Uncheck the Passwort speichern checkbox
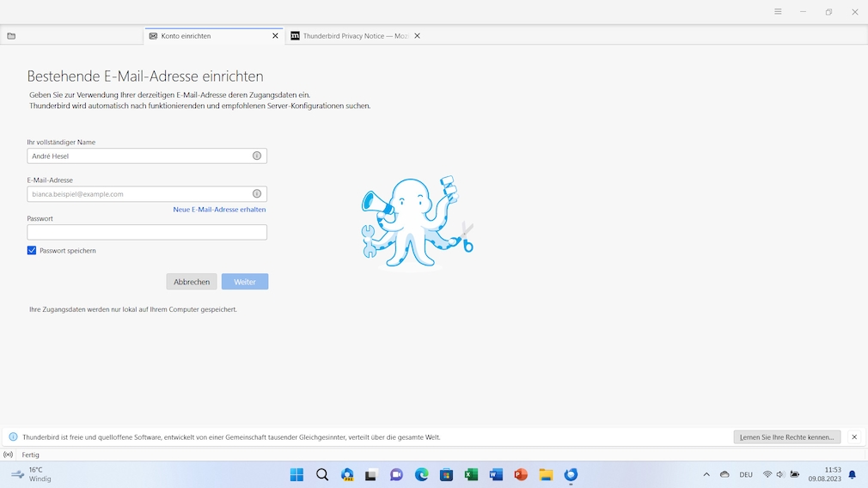 [x=32, y=250]
